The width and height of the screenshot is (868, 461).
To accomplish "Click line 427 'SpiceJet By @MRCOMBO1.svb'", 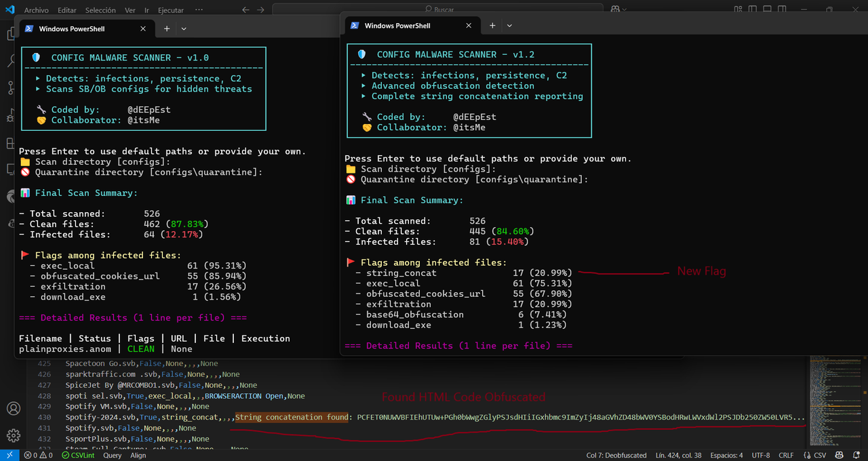I will coord(121,385).
